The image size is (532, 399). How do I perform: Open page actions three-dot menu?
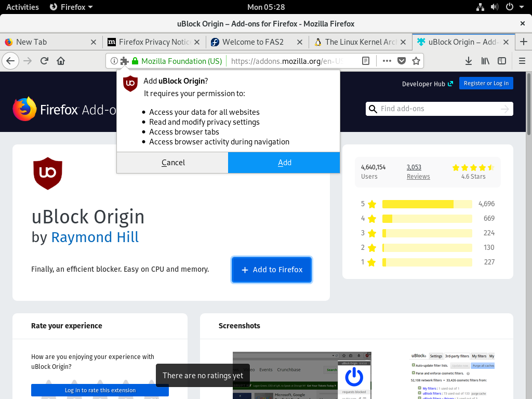pyautogui.click(x=387, y=61)
